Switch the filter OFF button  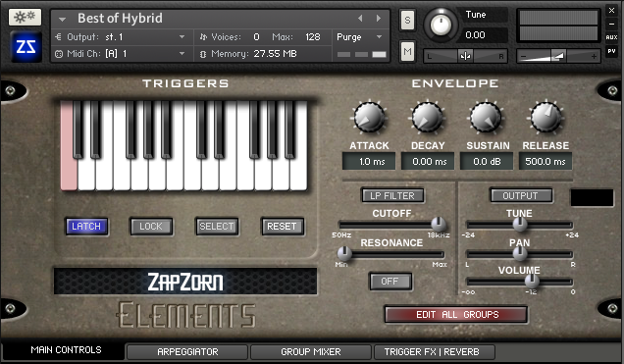pos(390,282)
